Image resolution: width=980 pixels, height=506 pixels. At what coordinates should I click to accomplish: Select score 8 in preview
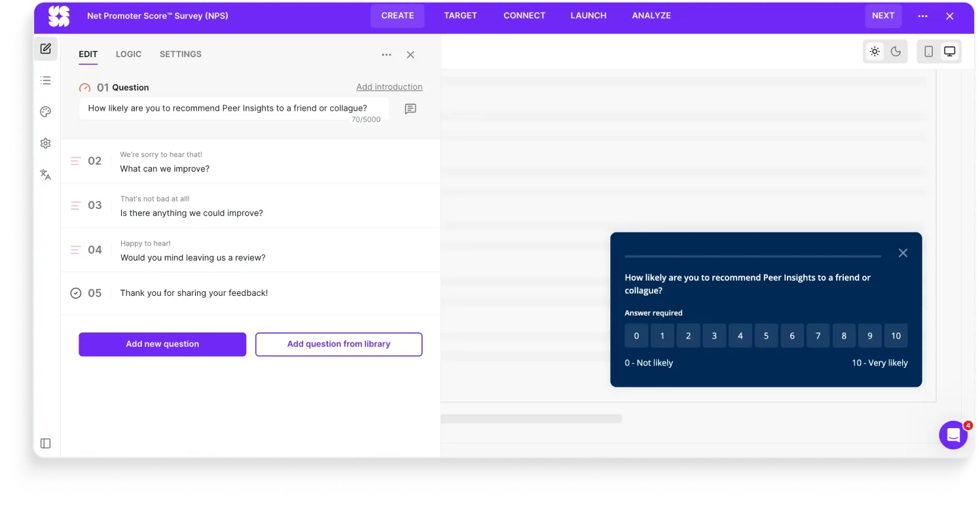tap(844, 336)
